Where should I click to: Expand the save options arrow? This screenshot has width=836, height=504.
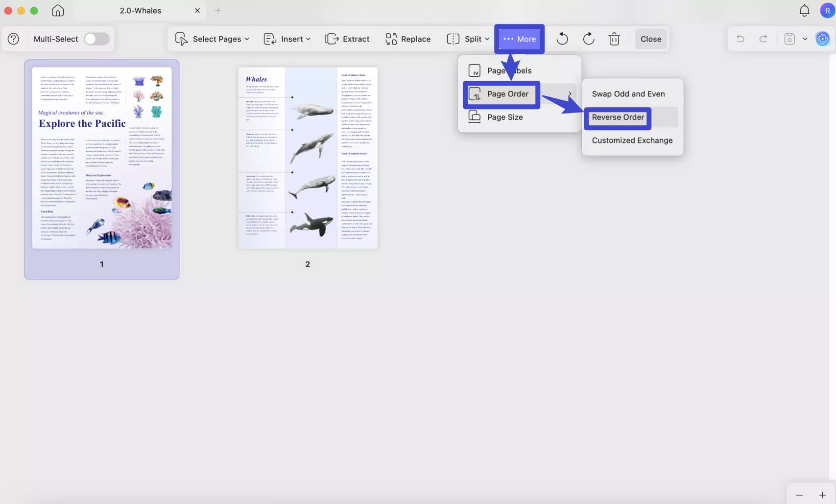click(x=805, y=39)
